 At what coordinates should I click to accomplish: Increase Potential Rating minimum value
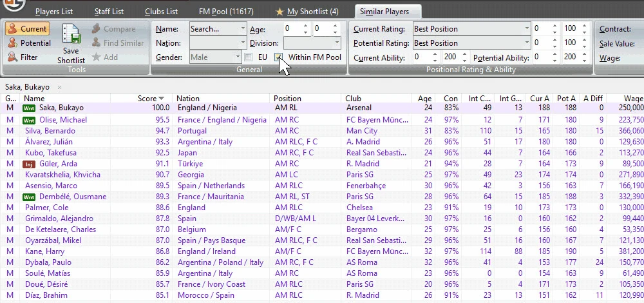pos(555,40)
